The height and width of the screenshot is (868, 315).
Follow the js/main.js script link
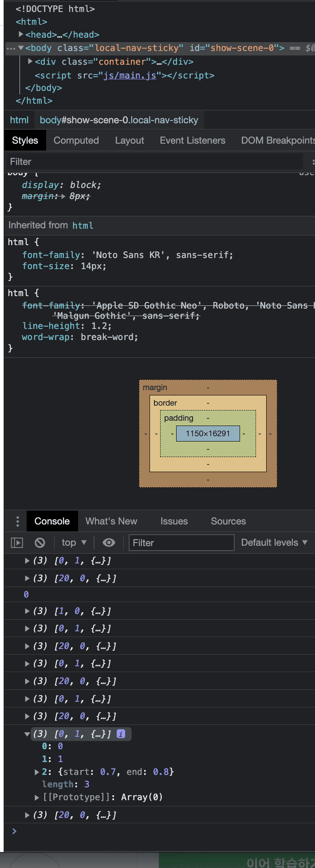click(x=130, y=75)
